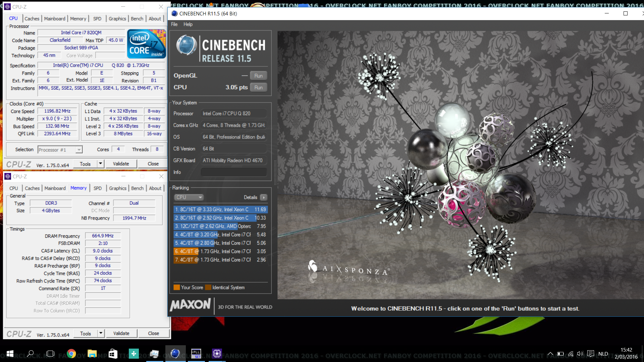Open network Wi-Fi tray icon
Screen dimensions: 644x362
click(x=571, y=354)
